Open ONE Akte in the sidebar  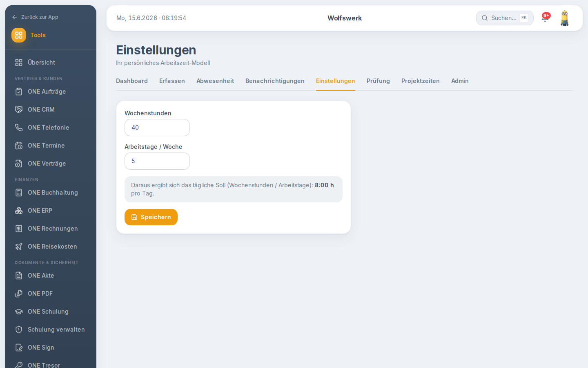(x=51, y=276)
